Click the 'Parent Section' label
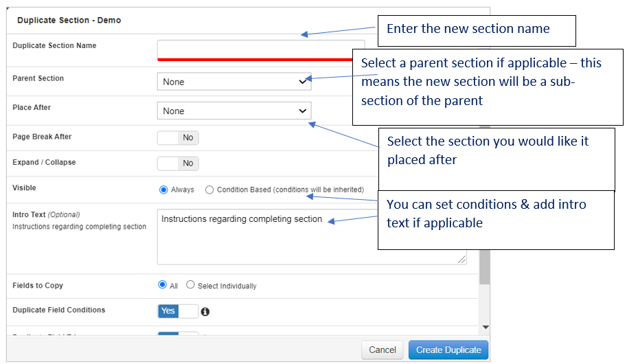The width and height of the screenshot is (627, 364). click(38, 78)
